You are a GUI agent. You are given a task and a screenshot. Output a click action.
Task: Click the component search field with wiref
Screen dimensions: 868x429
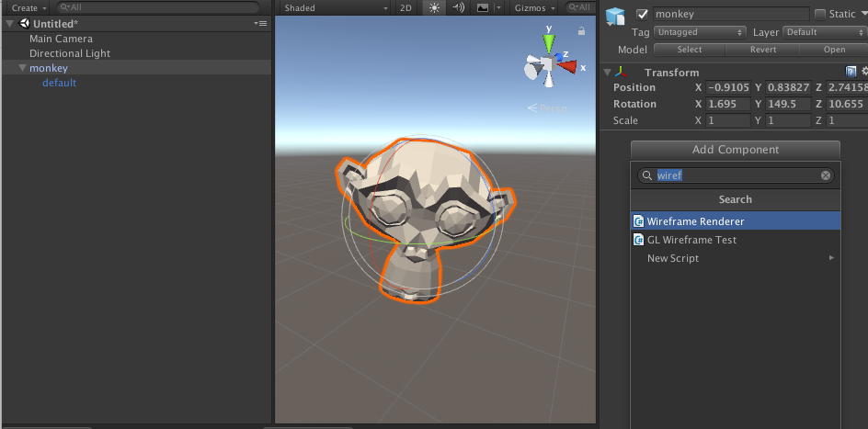click(x=736, y=175)
